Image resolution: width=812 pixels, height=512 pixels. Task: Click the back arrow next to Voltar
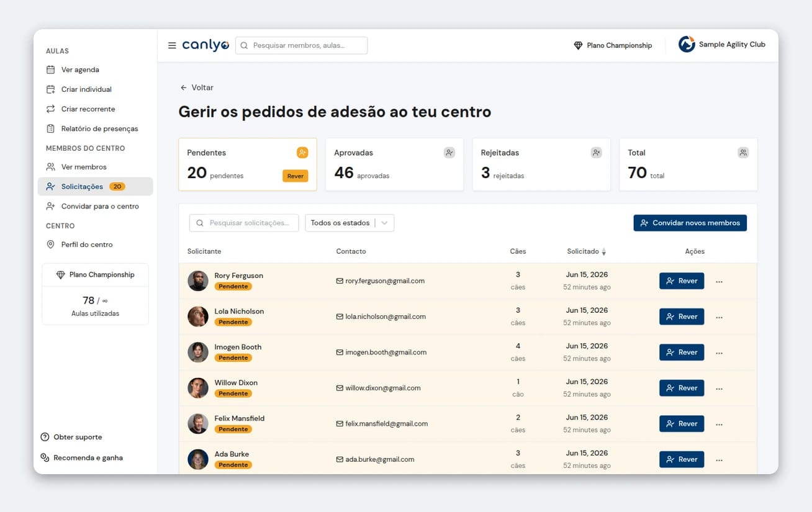pos(183,88)
